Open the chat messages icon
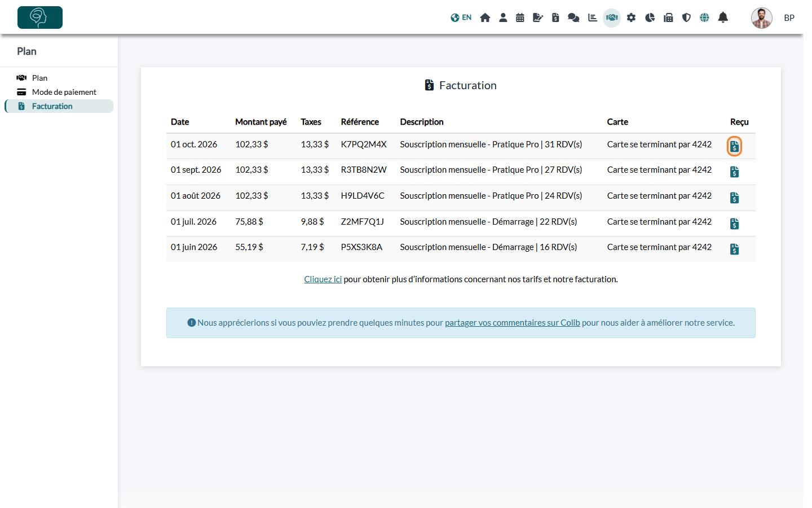This screenshot has height=508, width=812. point(573,17)
